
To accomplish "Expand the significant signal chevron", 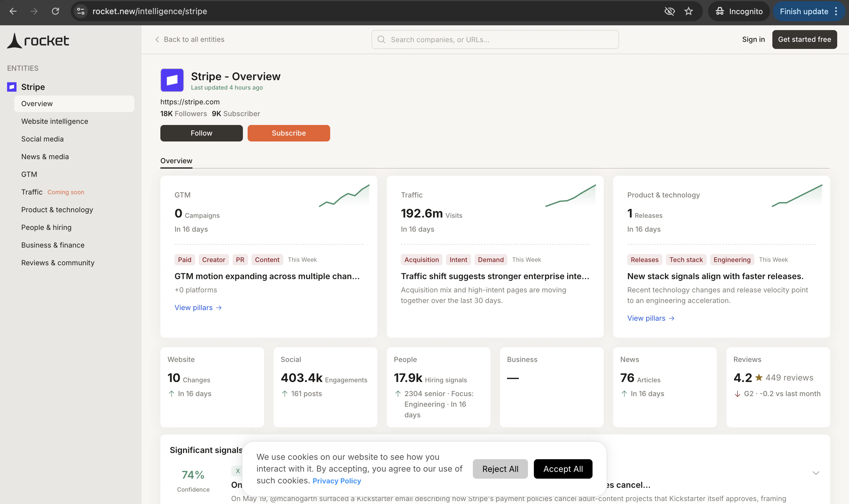I will coord(816,473).
